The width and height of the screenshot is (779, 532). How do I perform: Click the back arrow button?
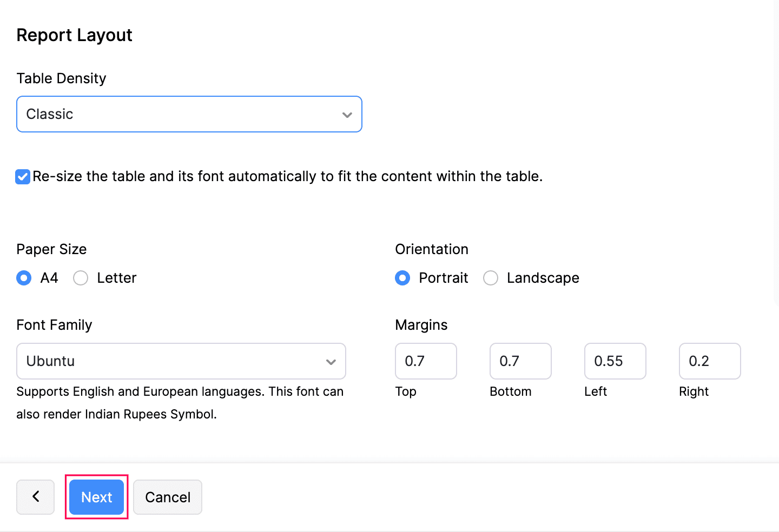coord(35,497)
